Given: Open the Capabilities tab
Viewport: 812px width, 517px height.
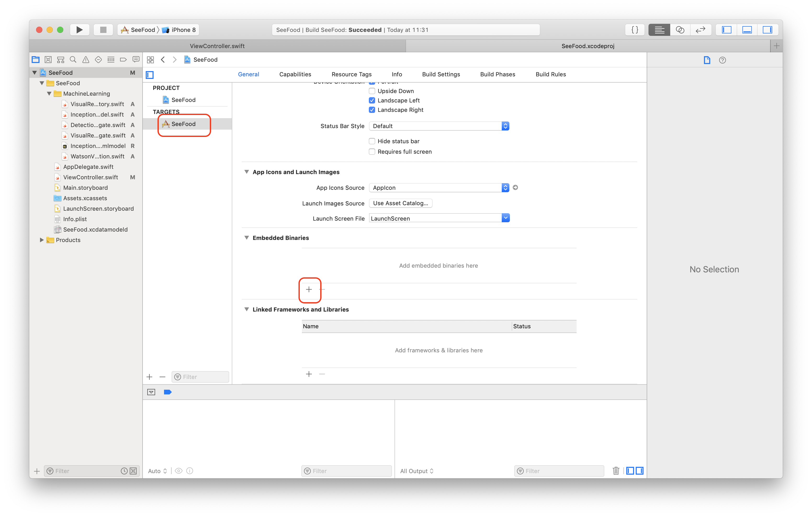Looking at the screenshot, I should click(x=295, y=74).
